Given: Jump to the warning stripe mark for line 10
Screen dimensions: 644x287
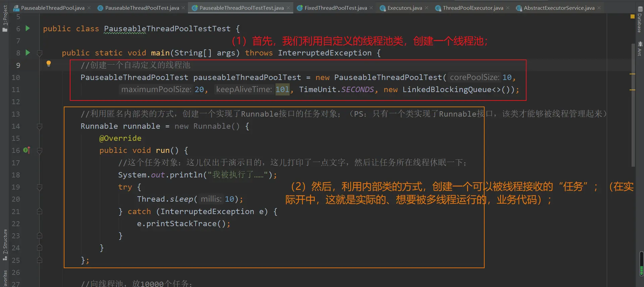Looking at the screenshot, I should [x=633, y=74].
